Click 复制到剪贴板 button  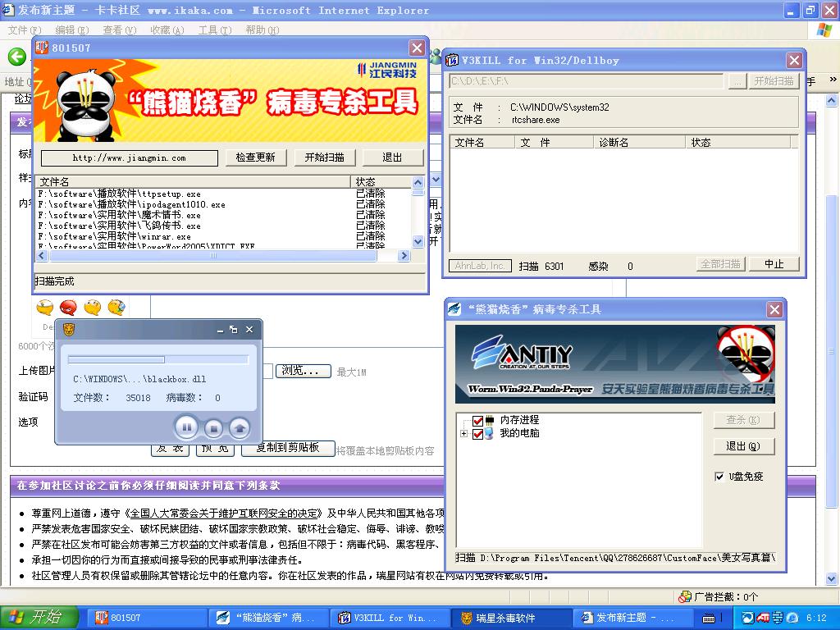point(288,448)
